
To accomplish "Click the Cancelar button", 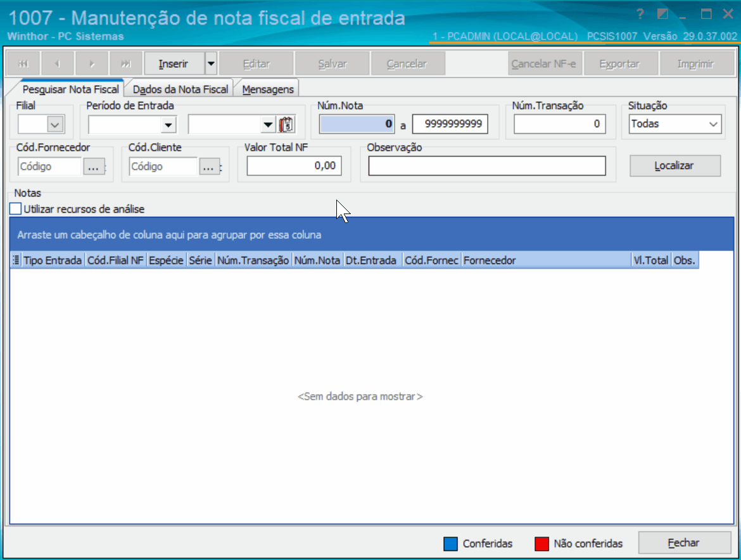I will point(408,64).
